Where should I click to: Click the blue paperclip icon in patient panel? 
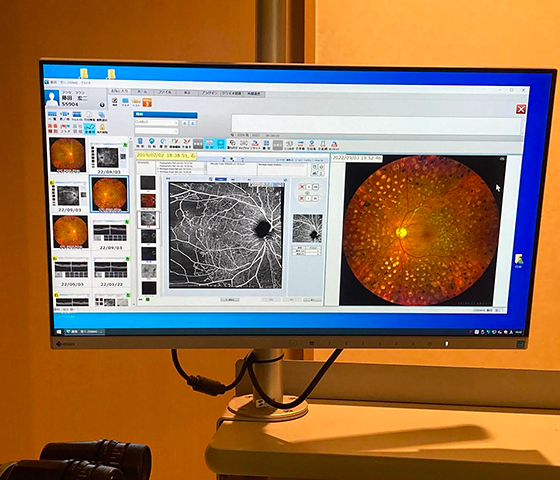click(102, 115)
